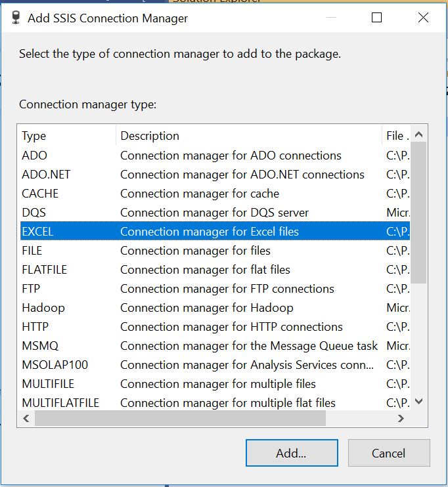
Task: Click the list's scroll up arrow
Action: (419, 135)
